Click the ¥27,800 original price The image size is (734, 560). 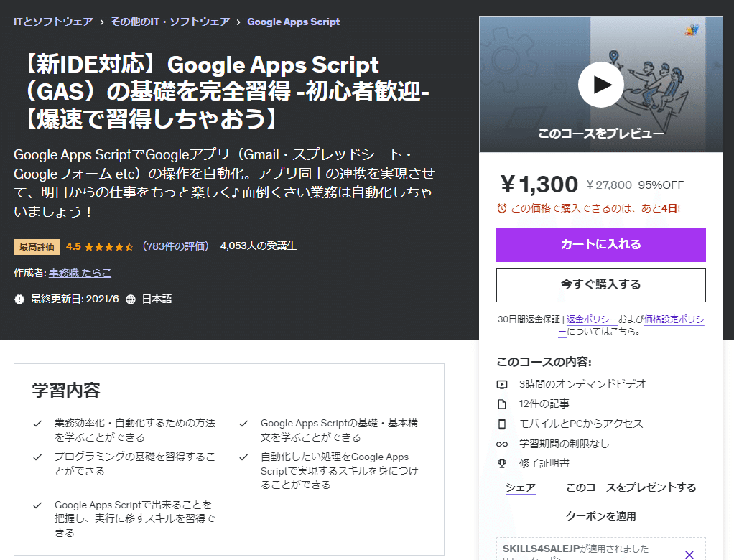coord(608,185)
